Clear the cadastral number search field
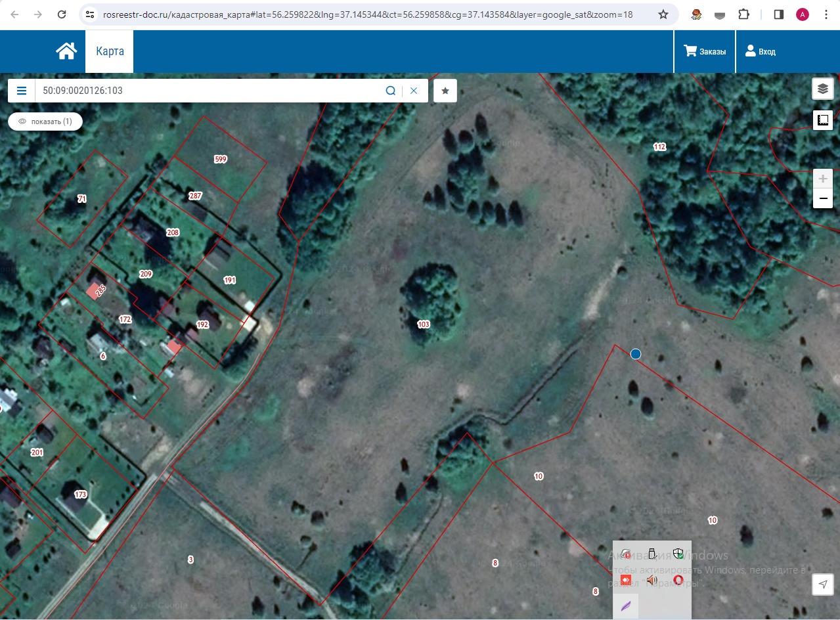This screenshot has height=620, width=840. click(414, 91)
